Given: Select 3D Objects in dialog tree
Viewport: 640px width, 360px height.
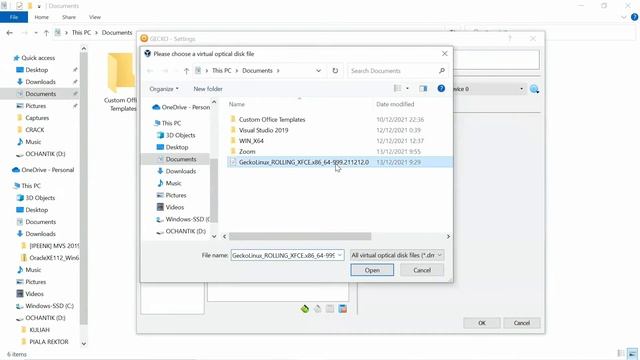Looking at the screenshot, I should pos(176,135).
